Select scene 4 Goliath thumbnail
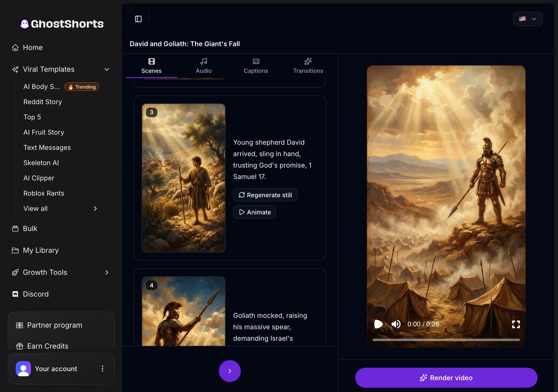The height and width of the screenshot is (392, 558). 184,311
